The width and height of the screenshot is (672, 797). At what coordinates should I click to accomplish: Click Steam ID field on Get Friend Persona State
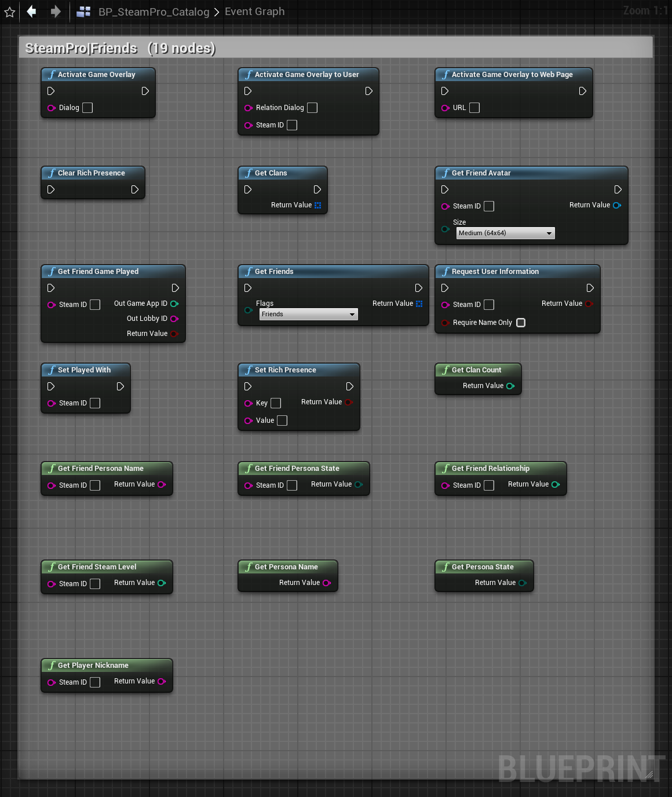(x=292, y=485)
